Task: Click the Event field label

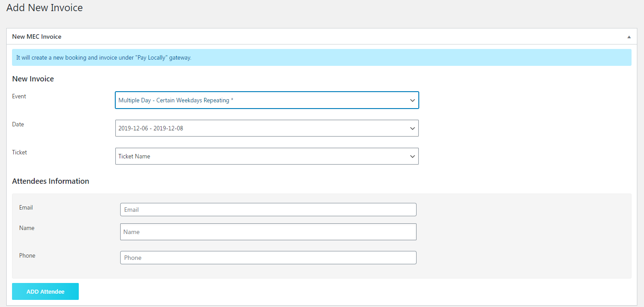Action: pos(19,96)
